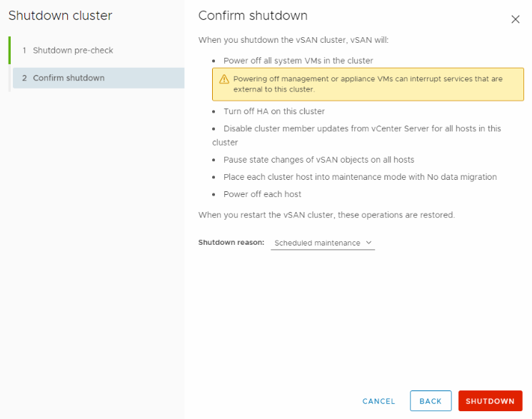Go back with the Back button
532x419 pixels.
click(x=430, y=401)
